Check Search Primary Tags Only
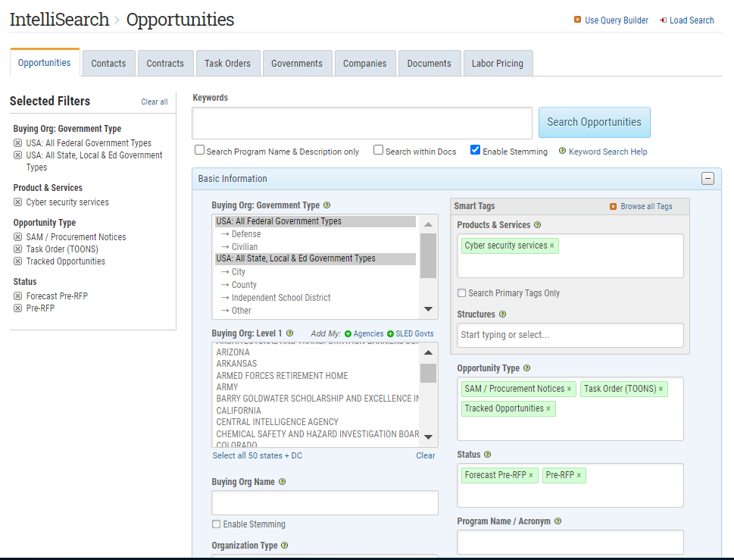 point(461,293)
